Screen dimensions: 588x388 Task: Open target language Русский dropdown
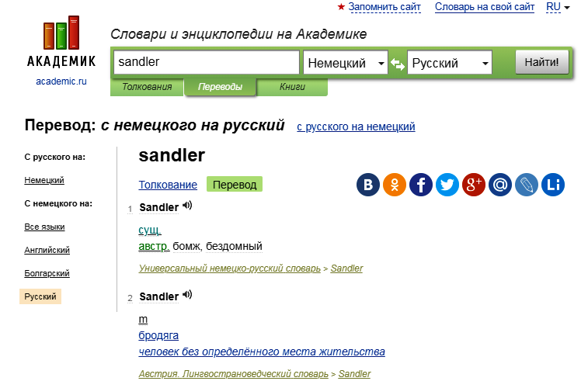pos(450,63)
